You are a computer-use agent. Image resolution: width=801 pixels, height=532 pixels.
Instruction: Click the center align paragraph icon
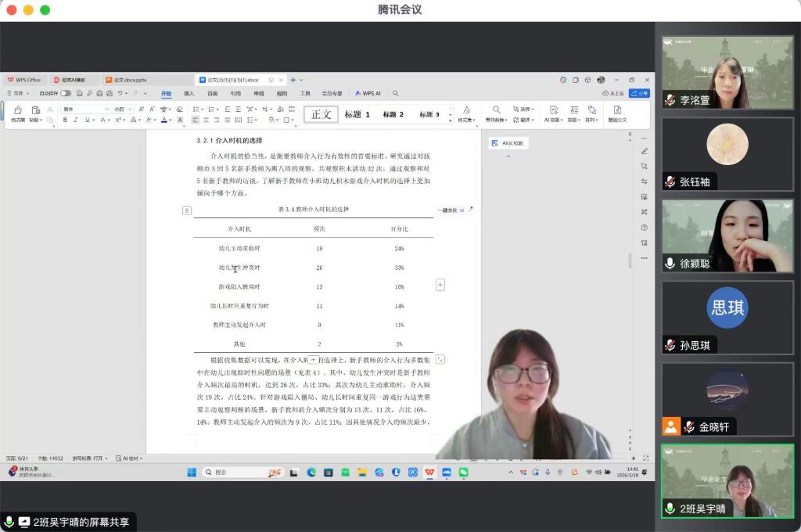[206, 120]
